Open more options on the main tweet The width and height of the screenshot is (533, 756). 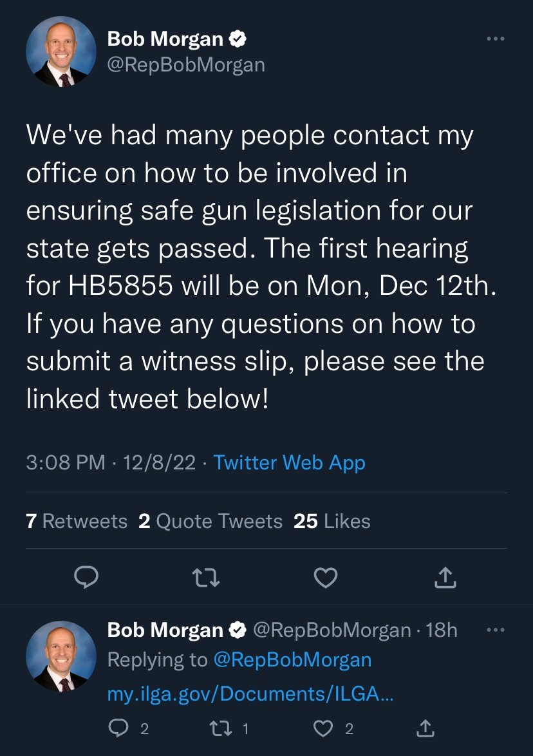[496, 39]
